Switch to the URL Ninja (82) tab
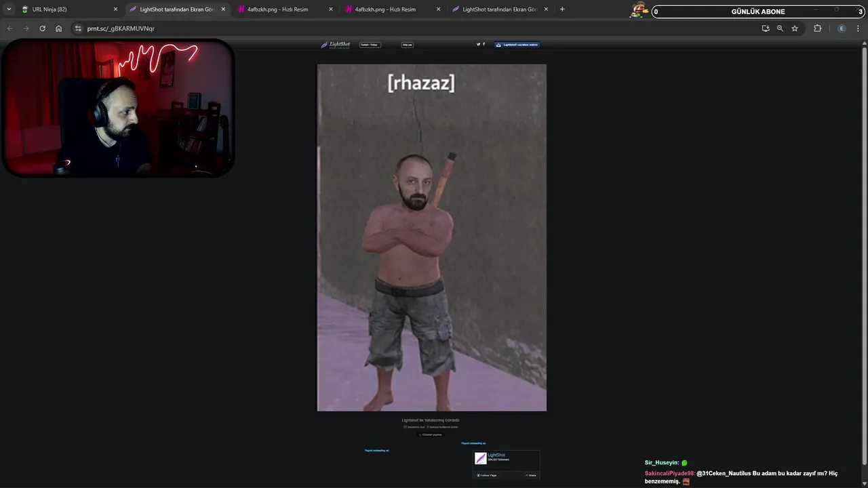This screenshot has height=488, width=868. click(x=68, y=9)
